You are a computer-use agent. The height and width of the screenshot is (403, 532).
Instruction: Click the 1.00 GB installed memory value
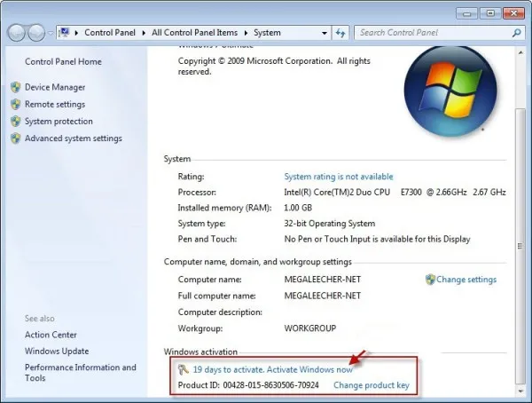click(x=298, y=208)
